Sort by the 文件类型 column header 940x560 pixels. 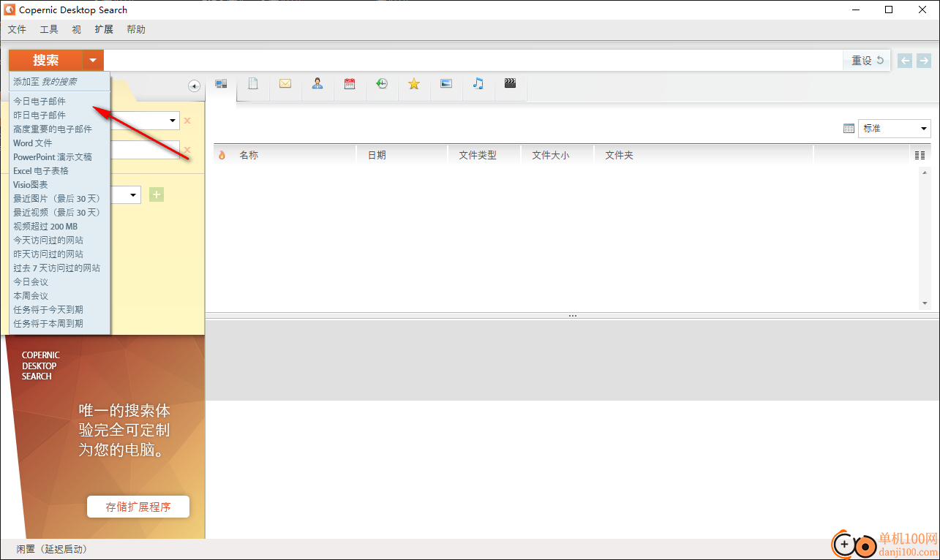pos(478,155)
